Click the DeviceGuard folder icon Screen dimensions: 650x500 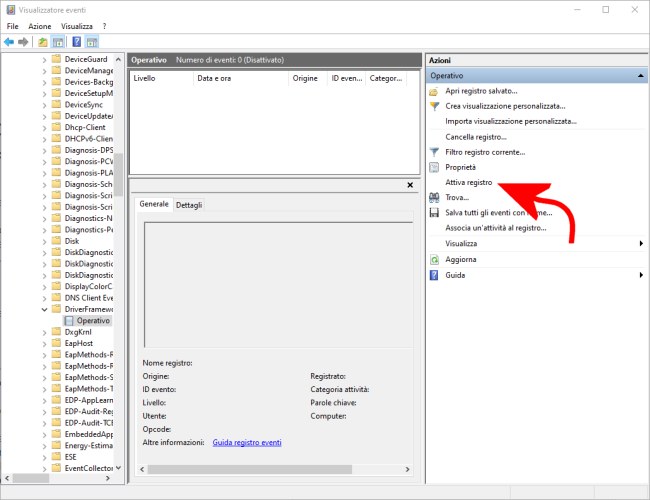(x=56, y=59)
